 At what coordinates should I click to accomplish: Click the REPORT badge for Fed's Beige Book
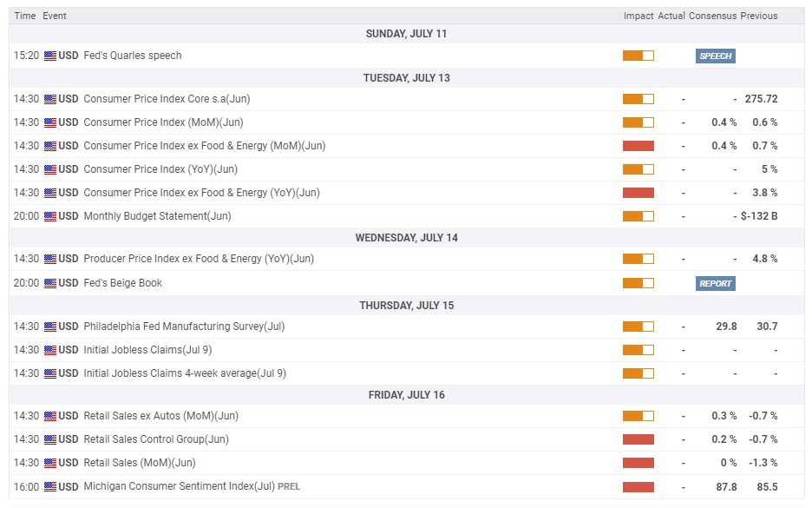(x=716, y=283)
